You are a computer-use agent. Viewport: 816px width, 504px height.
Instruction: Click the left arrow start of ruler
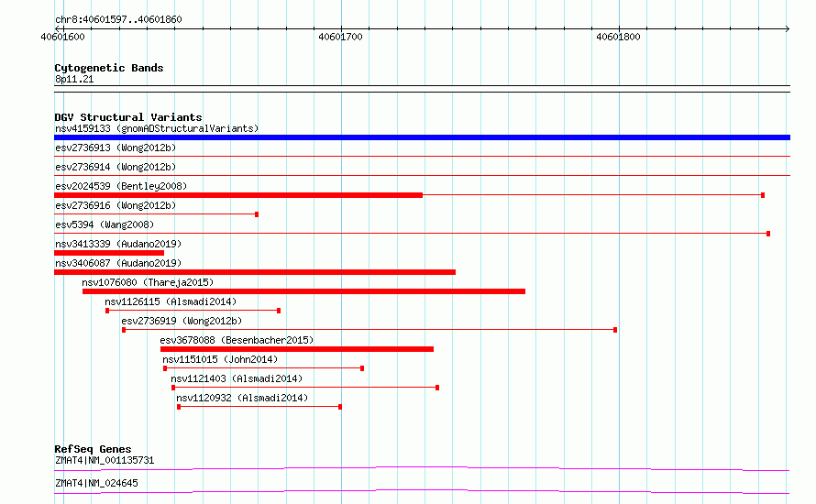coord(58,28)
